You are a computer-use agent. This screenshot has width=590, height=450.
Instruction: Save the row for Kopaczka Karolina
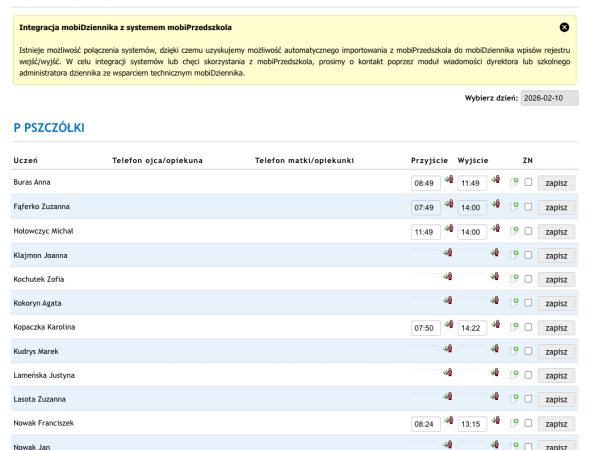(556, 328)
